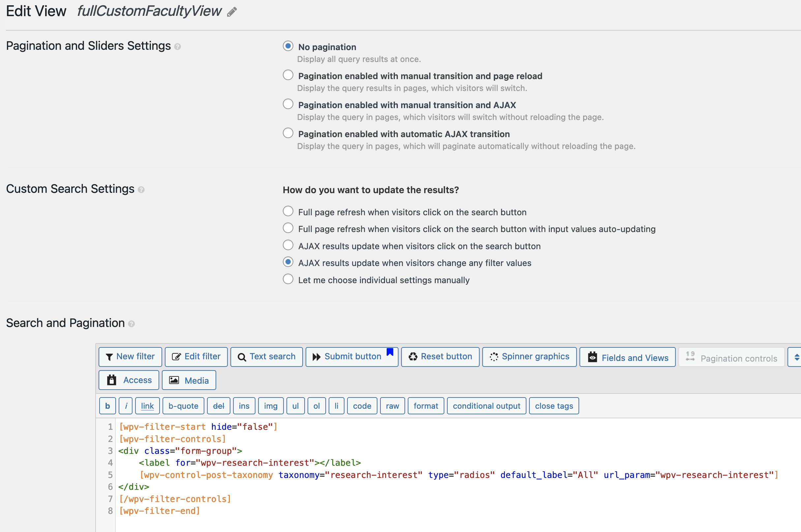Click the raw quicktag button
This screenshot has height=532, width=801.
pos(392,406)
